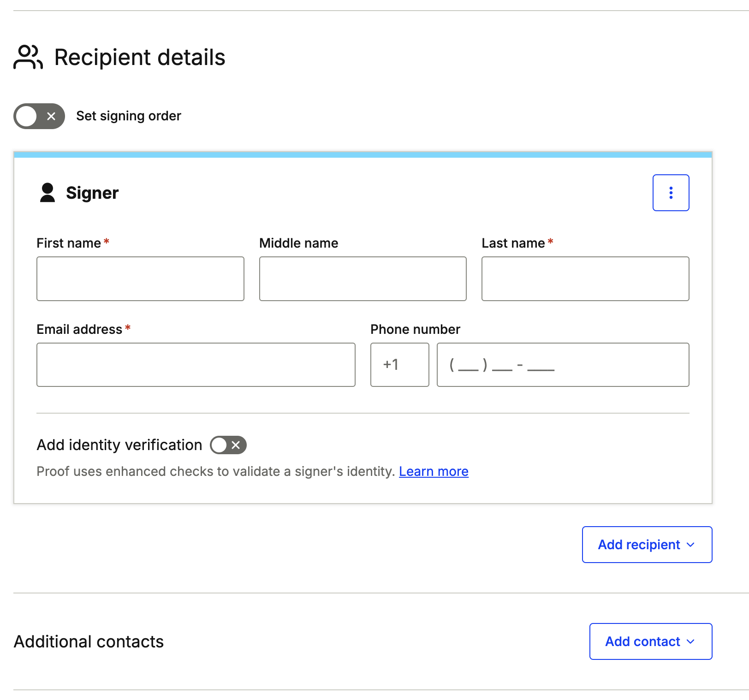Focus the Phone number input field
The image size is (749, 700).
(x=563, y=365)
